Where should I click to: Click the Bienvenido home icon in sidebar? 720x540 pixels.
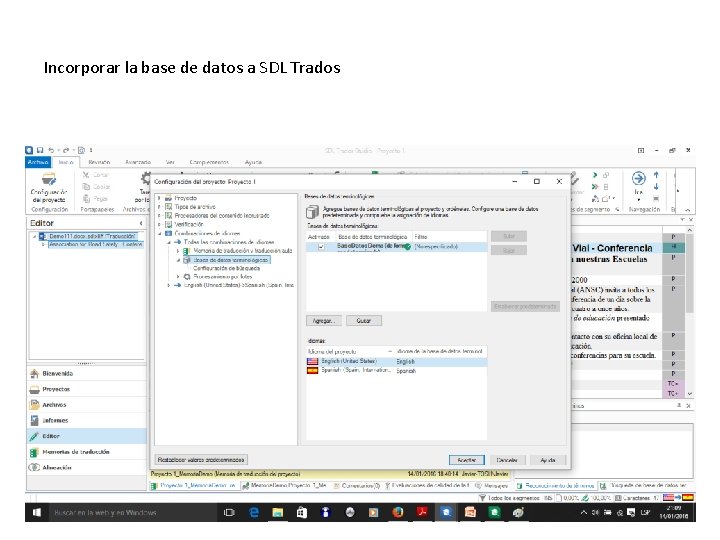click(34, 373)
